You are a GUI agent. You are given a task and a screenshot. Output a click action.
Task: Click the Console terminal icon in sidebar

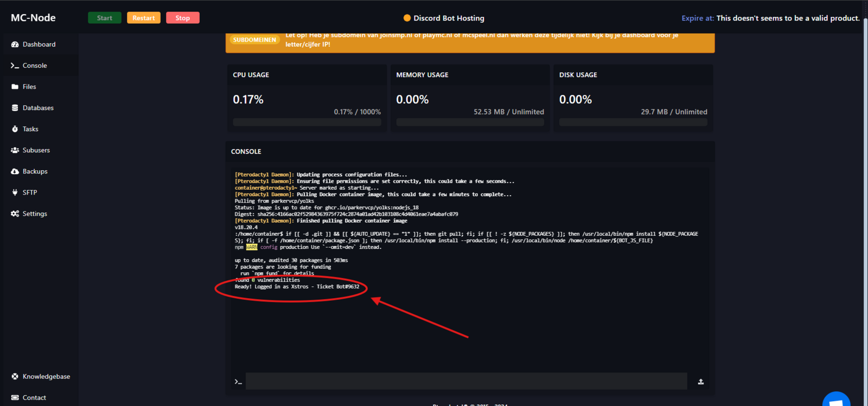15,66
